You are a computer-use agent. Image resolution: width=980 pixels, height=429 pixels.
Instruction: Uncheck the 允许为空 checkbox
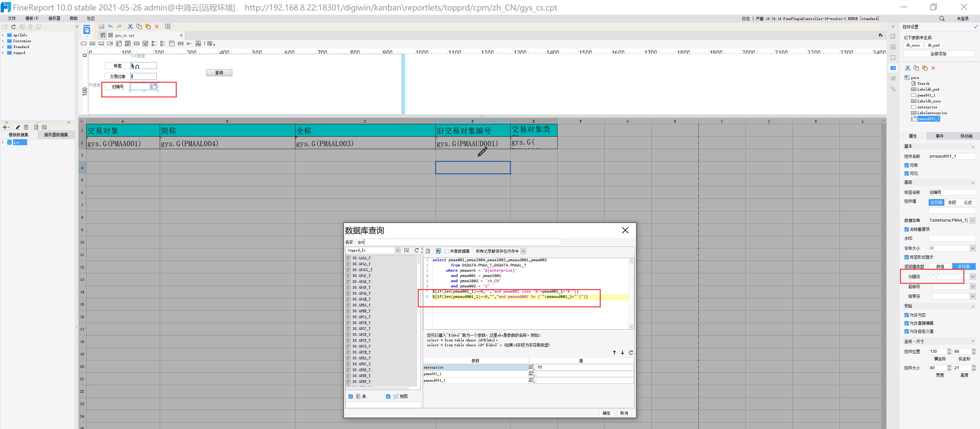[906, 315]
